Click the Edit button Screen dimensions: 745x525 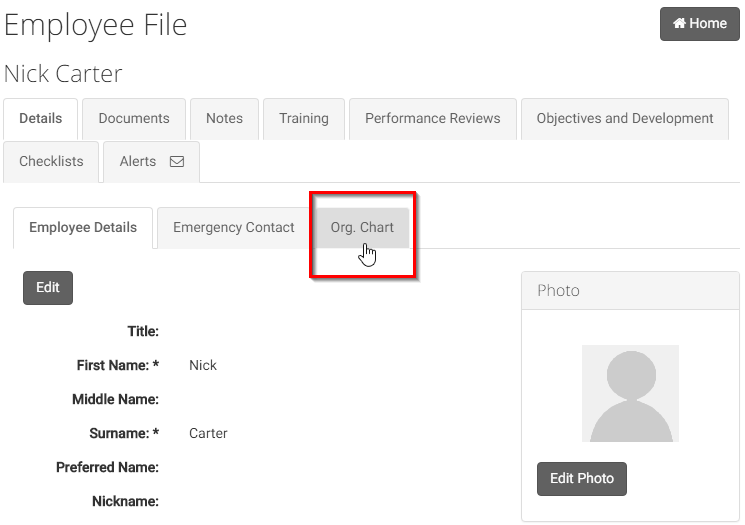(48, 288)
